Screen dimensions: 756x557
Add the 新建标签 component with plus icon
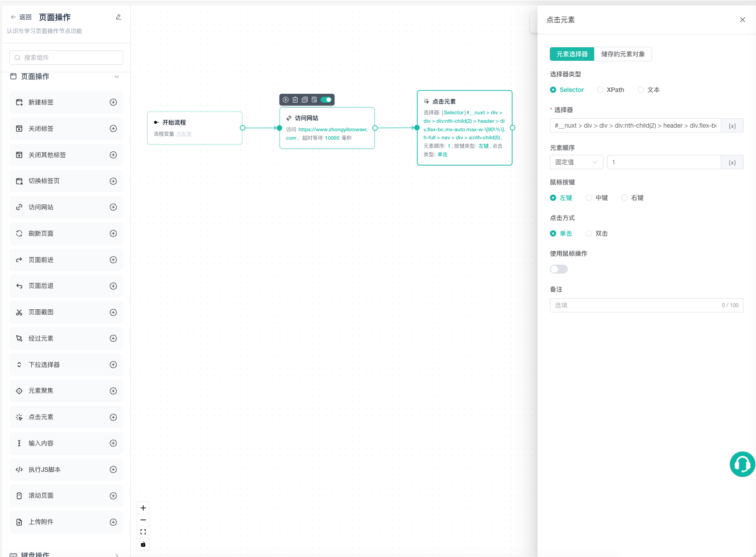[113, 102]
